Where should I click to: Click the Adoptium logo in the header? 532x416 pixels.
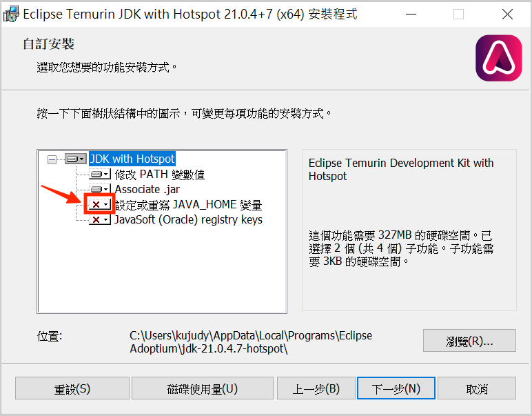(499, 58)
